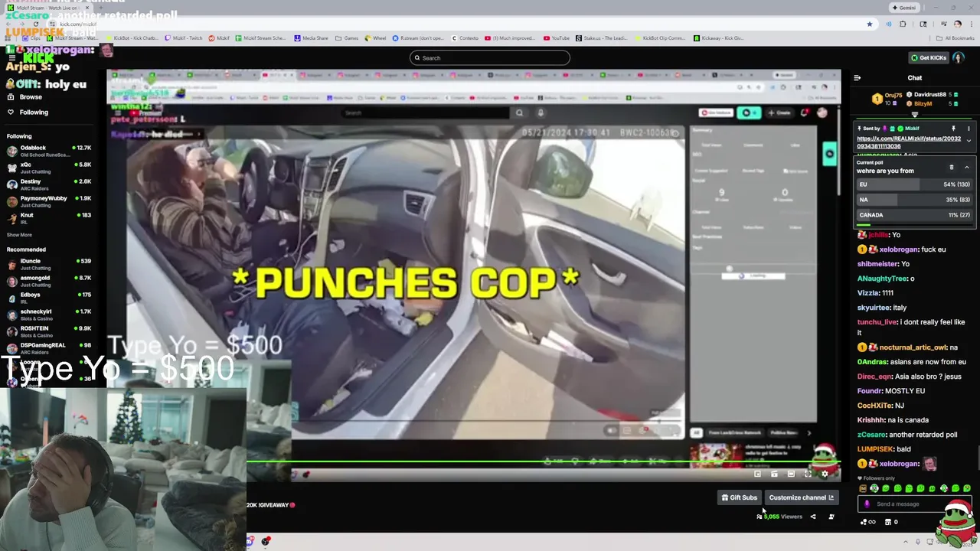Viewport: 980px width, 551px height.
Task: Expand Show more followed channels
Action: point(19,235)
